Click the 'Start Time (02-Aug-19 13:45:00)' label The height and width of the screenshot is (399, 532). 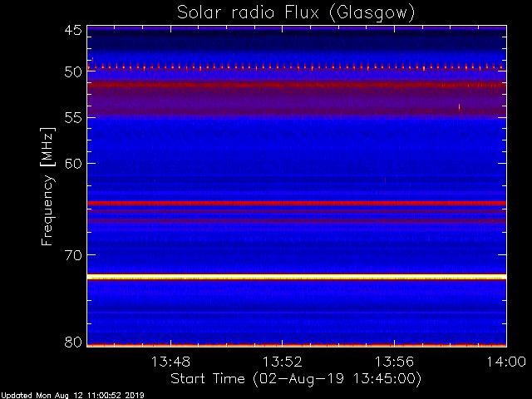(296, 379)
